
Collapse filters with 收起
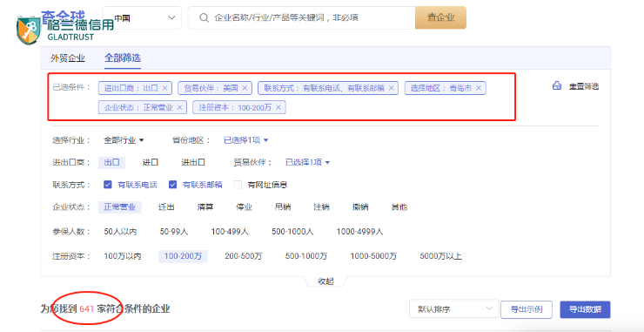[325, 281]
